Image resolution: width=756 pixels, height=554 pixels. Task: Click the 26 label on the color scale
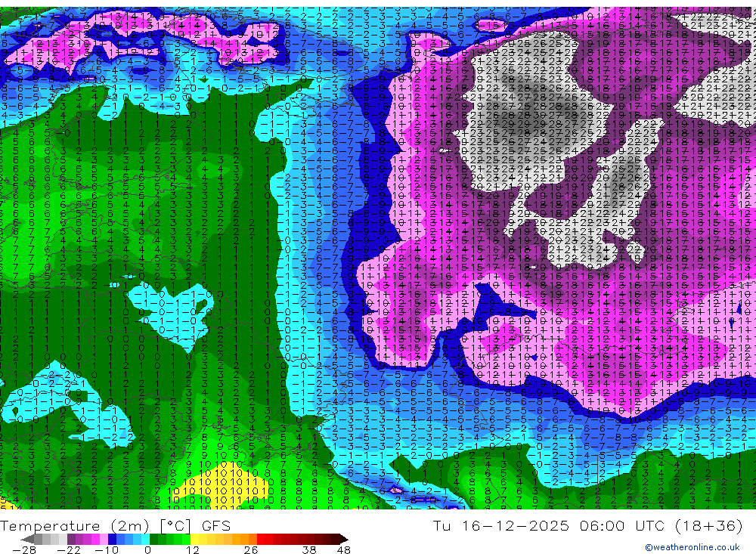[x=250, y=549]
